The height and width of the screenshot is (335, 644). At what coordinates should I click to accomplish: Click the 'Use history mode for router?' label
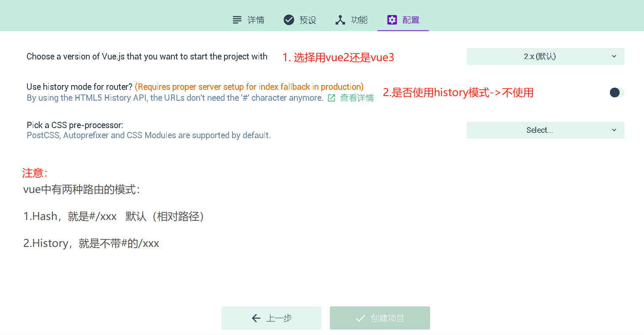pos(80,87)
